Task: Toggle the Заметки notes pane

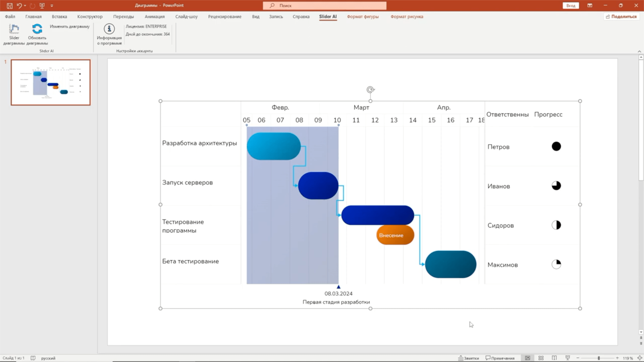Action: [x=469, y=358]
